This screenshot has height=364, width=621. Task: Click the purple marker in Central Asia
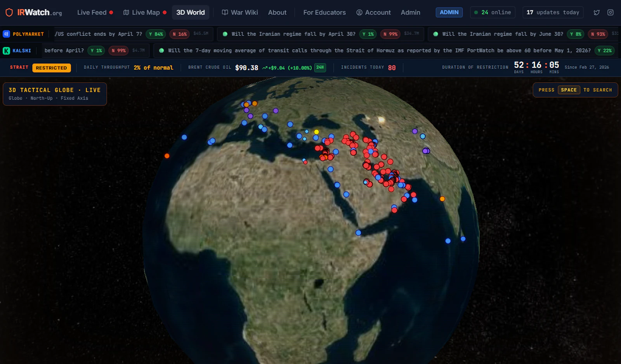(415, 131)
